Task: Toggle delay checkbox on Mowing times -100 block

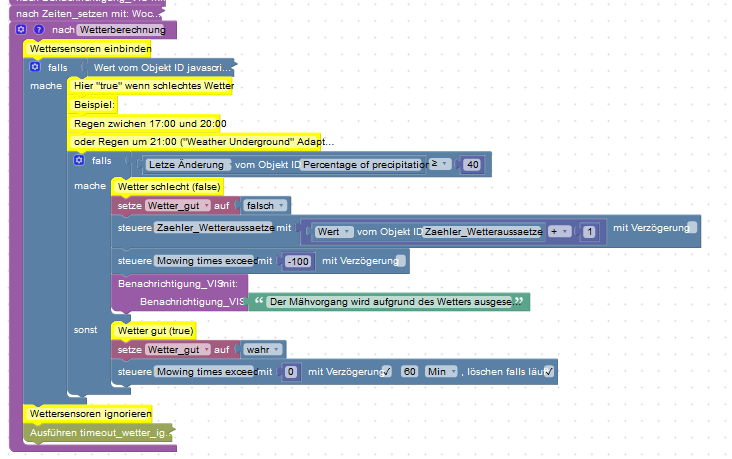Action: 401,261
